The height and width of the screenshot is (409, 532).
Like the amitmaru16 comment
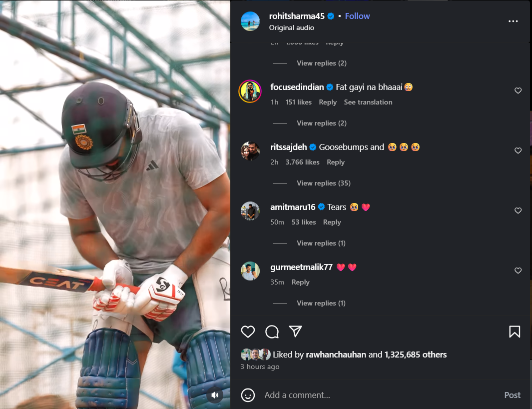518,210
